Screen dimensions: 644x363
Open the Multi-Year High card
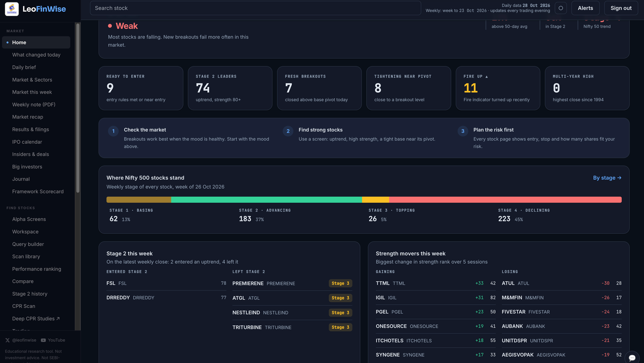click(587, 88)
